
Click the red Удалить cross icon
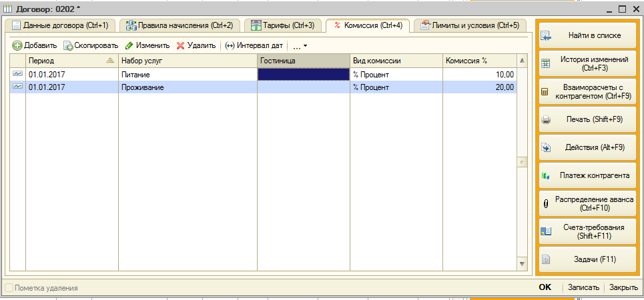coord(180,45)
